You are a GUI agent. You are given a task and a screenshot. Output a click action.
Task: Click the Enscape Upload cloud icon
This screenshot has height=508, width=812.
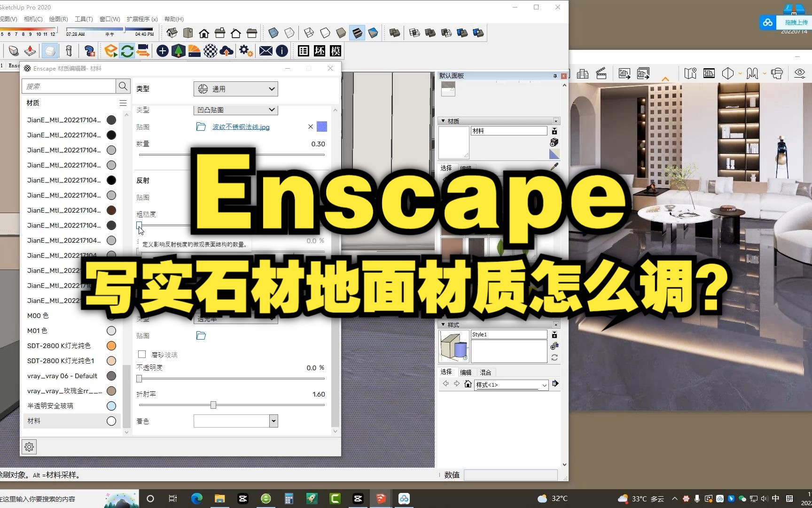[x=226, y=51]
